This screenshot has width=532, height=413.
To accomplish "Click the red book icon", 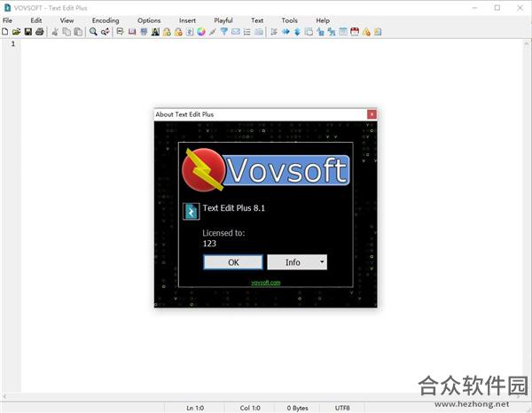I will [x=132, y=32].
